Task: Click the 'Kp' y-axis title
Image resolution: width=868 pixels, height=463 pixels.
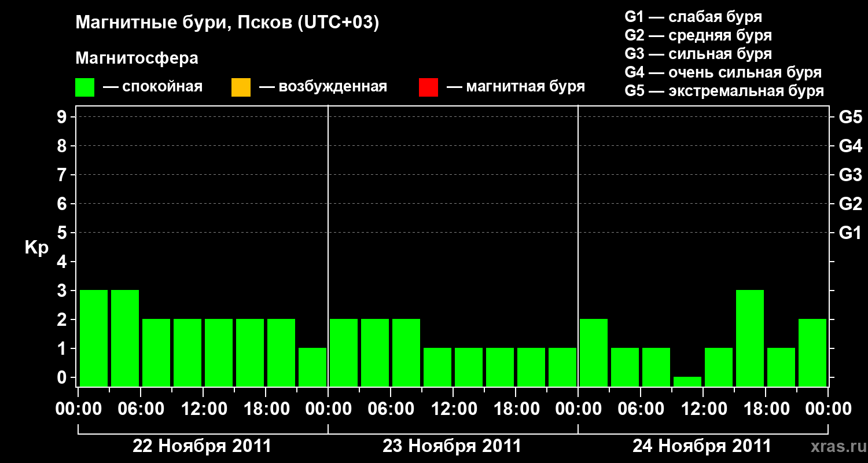Action: pos(36,247)
